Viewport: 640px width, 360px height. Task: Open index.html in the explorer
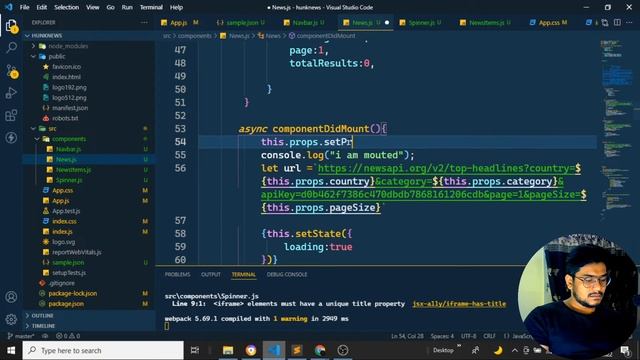coord(66,77)
